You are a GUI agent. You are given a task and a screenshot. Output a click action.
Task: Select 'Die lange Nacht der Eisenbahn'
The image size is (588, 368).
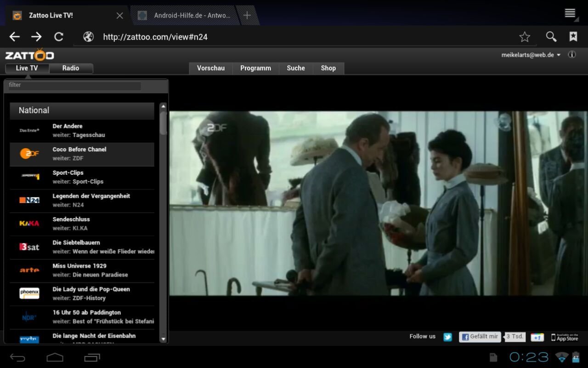point(82,336)
